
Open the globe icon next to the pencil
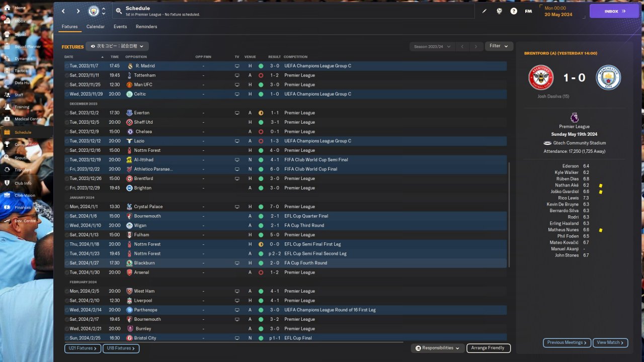(x=499, y=11)
